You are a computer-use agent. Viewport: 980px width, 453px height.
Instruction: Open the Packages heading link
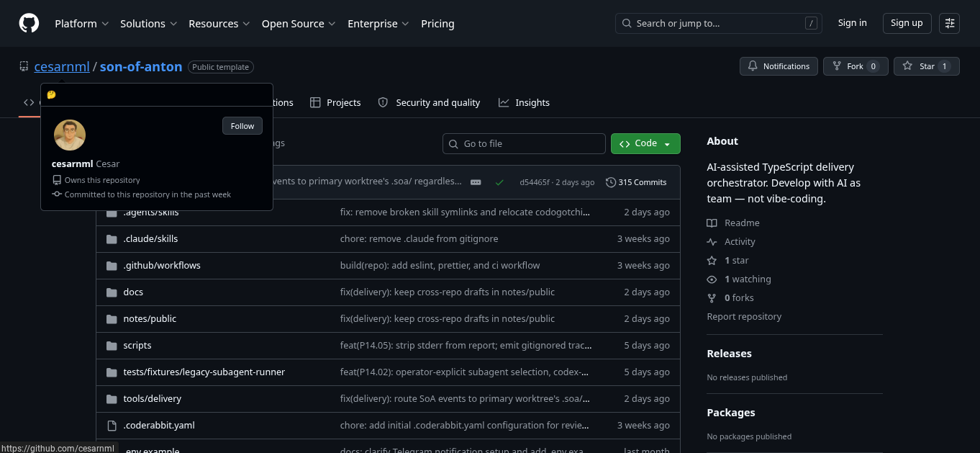[x=731, y=413]
